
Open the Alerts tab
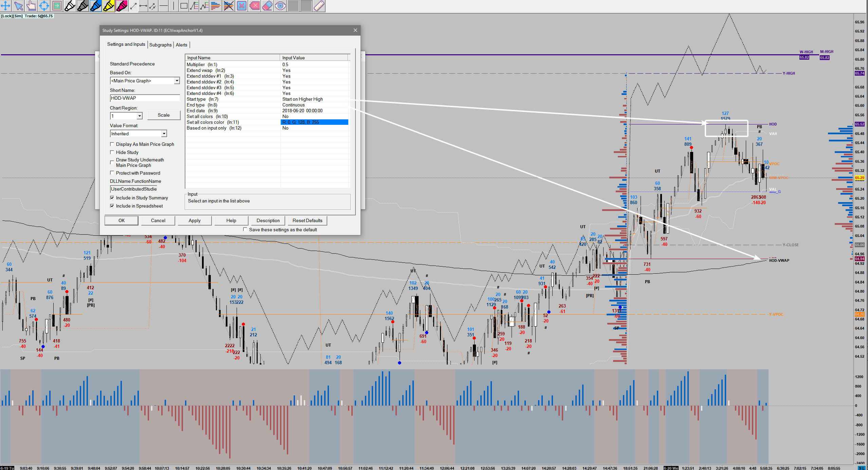coord(181,45)
